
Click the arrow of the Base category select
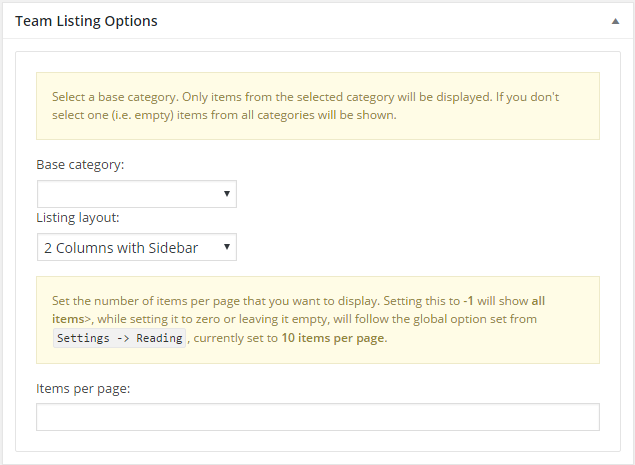pos(227,194)
